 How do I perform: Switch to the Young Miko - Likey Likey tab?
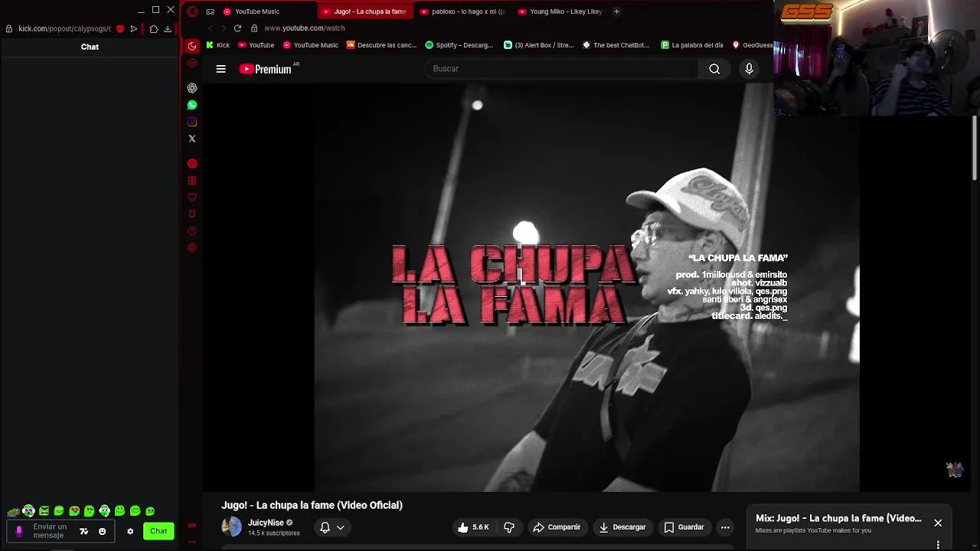coord(560,11)
